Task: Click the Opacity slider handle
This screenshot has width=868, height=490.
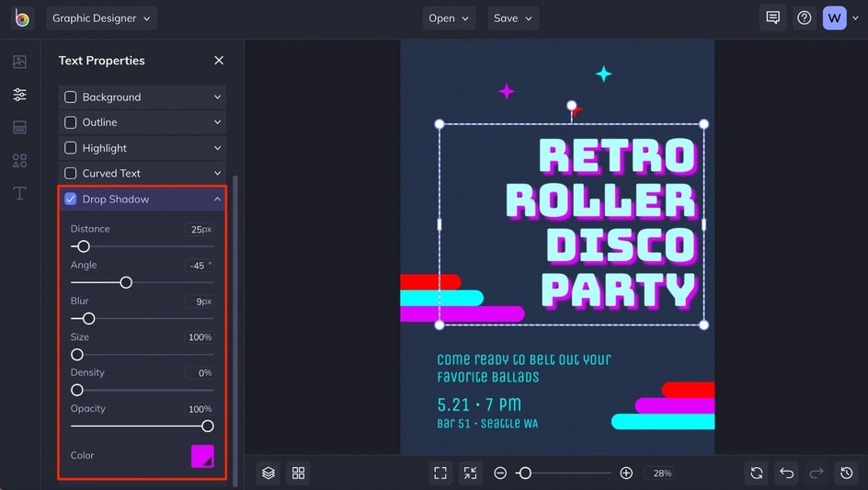Action: click(208, 426)
